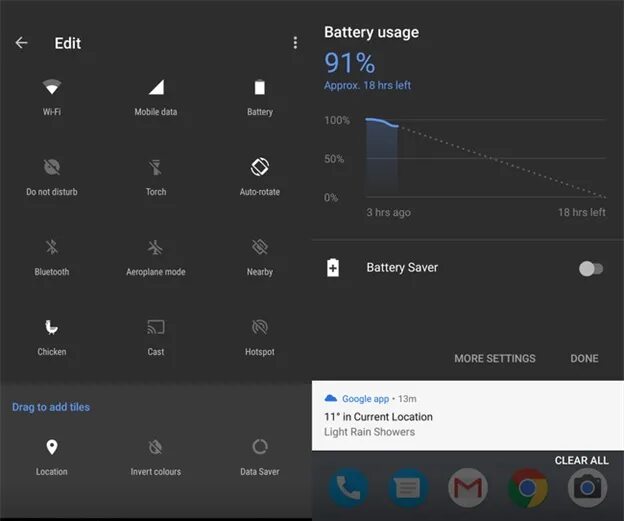The image size is (624, 521).
Task: Open the Google app weather notification
Action: coord(468,416)
